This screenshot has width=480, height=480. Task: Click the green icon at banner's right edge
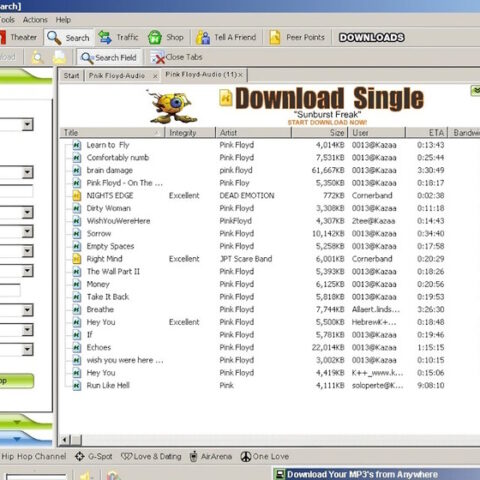tap(475, 90)
